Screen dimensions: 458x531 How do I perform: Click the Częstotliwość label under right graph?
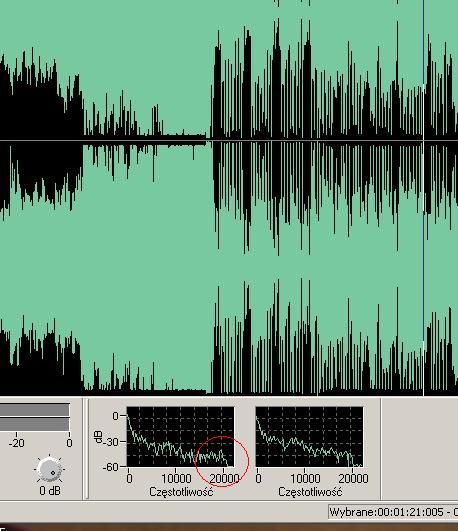310,492
